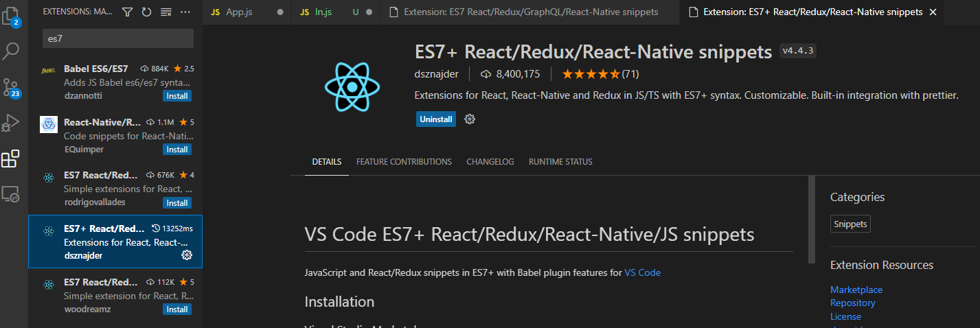Screen dimensions: 980x328
Task: Install the Babel ES6/ES7 extension
Action: tap(177, 95)
